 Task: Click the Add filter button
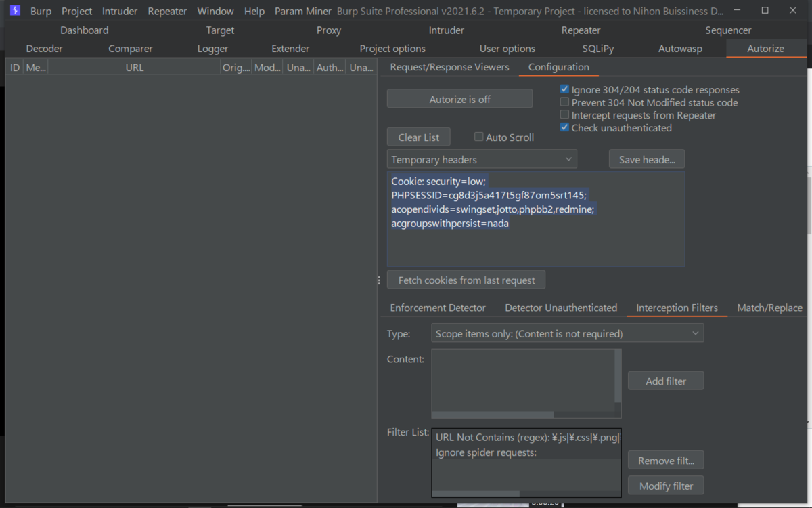(x=666, y=381)
